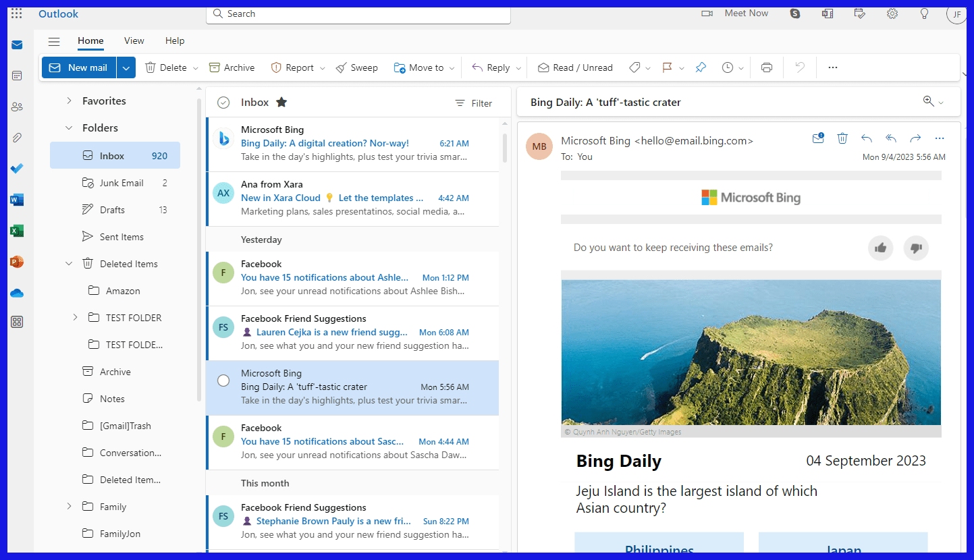Click the Skype icon in header
This screenshot has height=560, width=974.
coord(795,13)
